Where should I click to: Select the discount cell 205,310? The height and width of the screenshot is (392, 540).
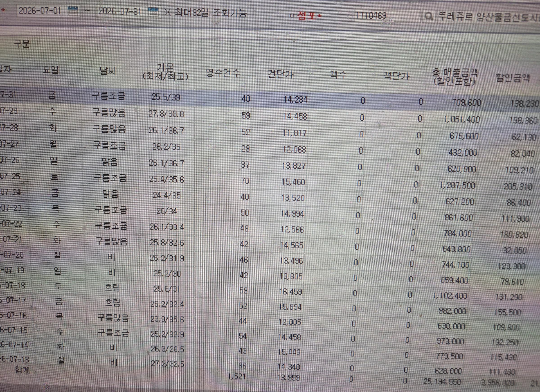coord(518,187)
